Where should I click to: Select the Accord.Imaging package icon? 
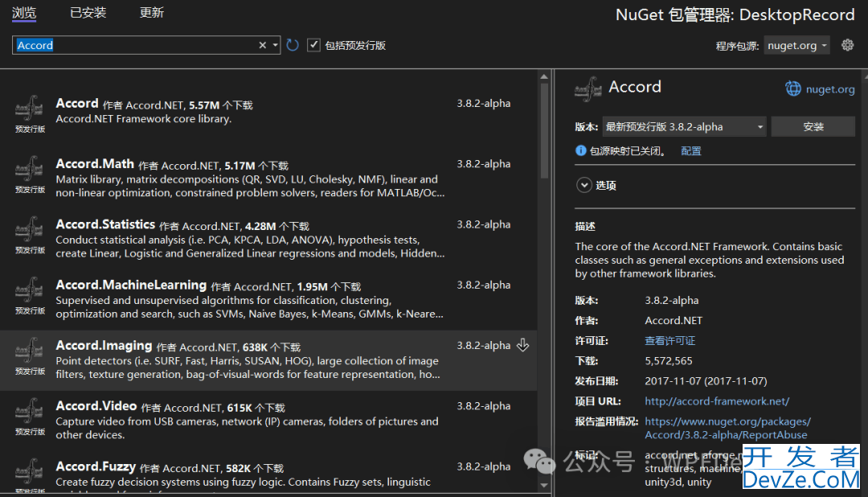tap(30, 350)
